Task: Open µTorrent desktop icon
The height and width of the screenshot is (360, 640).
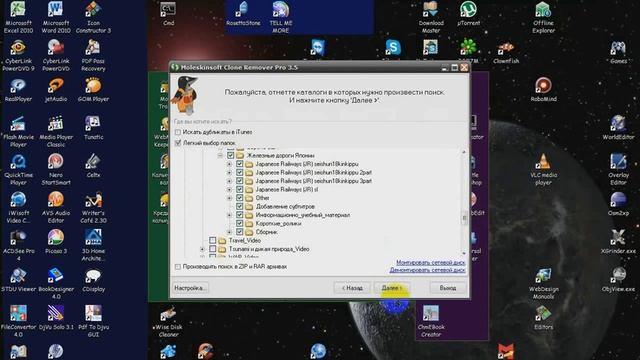Action: pyautogui.click(x=468, y=13)
